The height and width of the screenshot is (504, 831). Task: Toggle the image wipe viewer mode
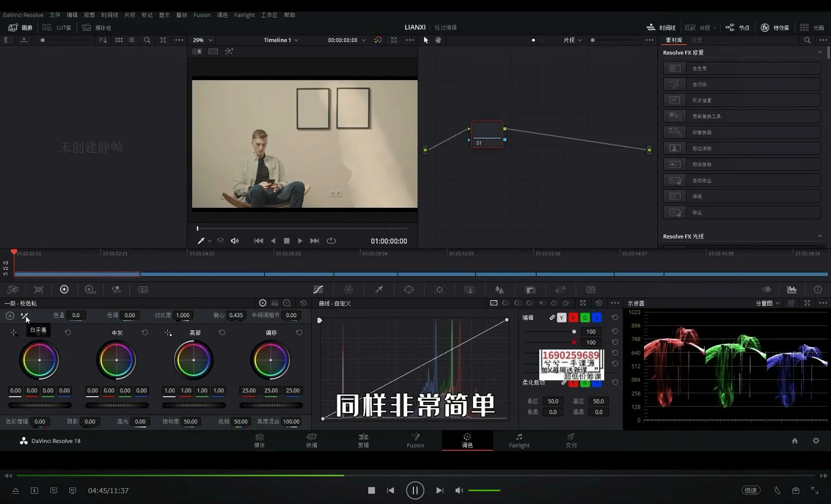coord(197,51)
